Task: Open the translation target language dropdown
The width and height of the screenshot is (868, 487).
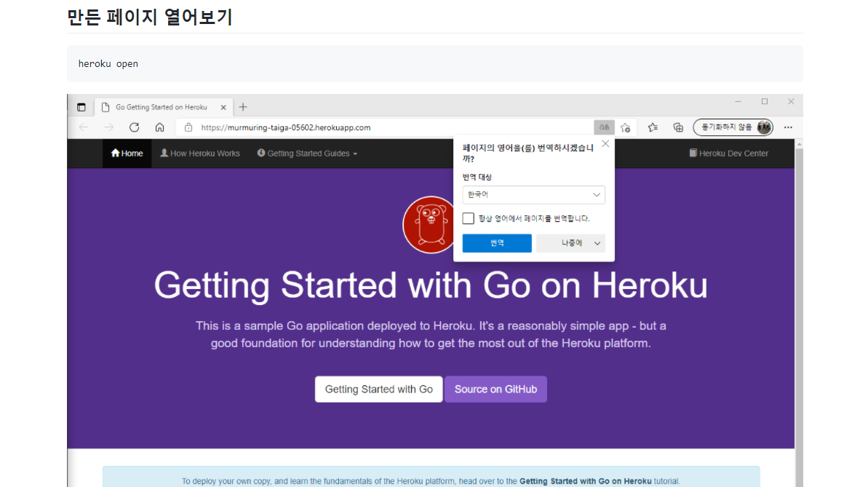Action: point(533,195)
